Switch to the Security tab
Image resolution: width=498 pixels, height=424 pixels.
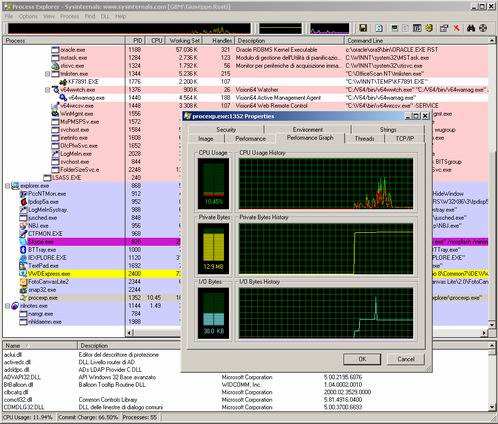[x=226, y=129]
